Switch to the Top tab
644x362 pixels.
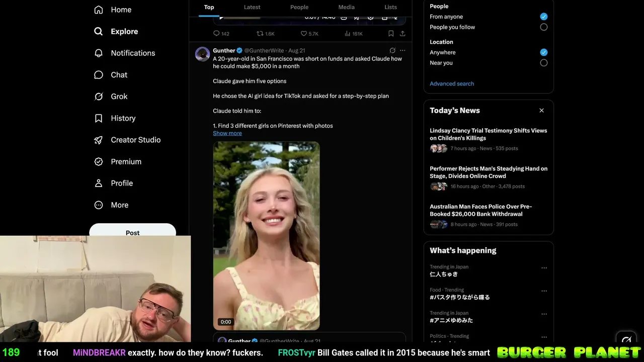click(209, 7)
